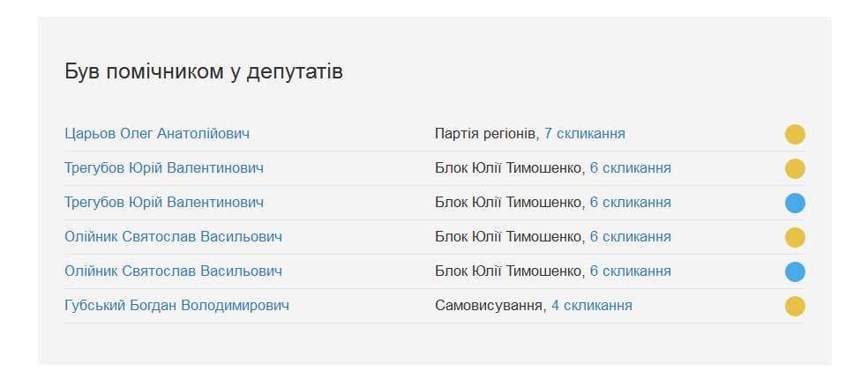This screenshot has width=868, height=386.
Task: Click yellow circle in Губський row
Action: click(x=795, y=306)
